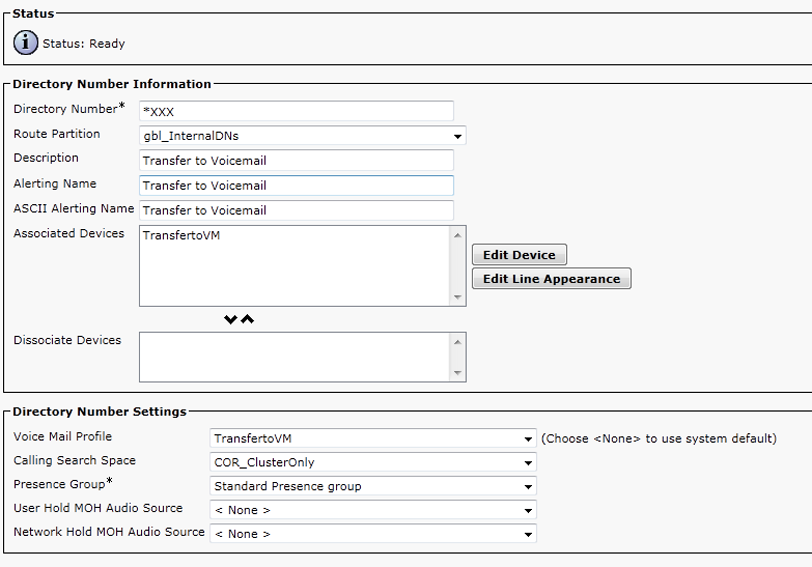The width and height of the screenshot is (812, 567).
Task: Click the ASCII Alerting Name field
Action: (296, 210)
